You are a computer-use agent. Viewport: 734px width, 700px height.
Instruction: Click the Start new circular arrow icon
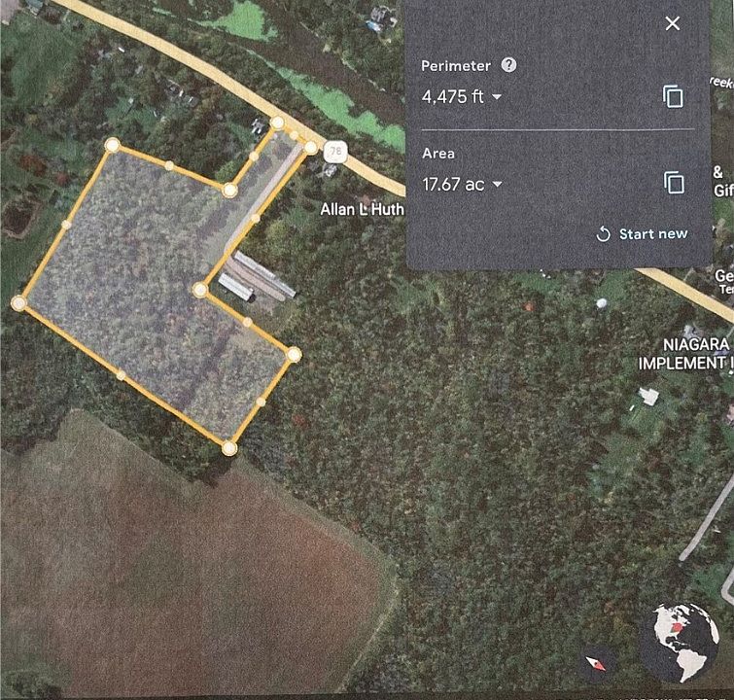(x=604, y=233)
